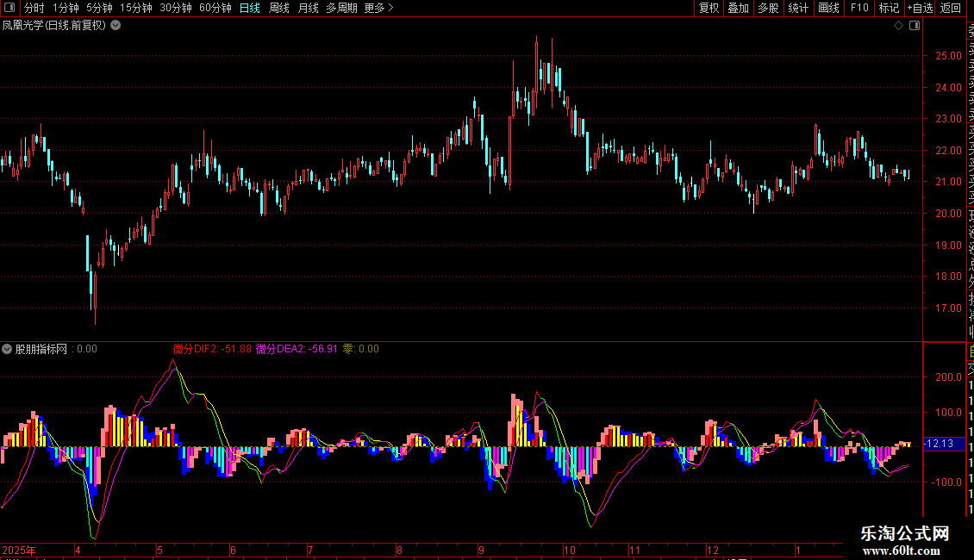The image size is (974, 560).
Task: Open the 多股 multi-stock view
Action: click(768, 8)
